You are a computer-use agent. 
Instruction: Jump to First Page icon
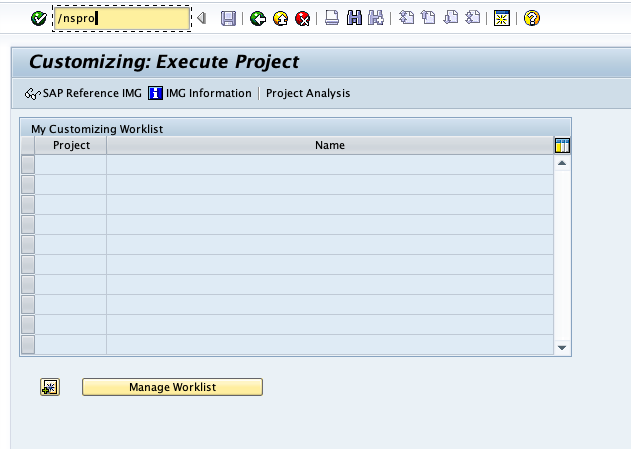pyautogui.click(x=406, y=18)
